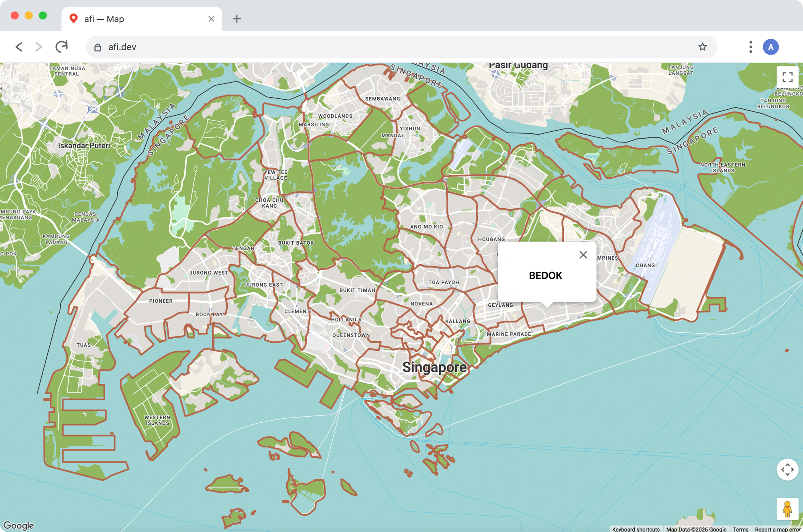Close the BEDOK info window
Viewport: 803px width, 532px height.
click(x=583, y=255)
